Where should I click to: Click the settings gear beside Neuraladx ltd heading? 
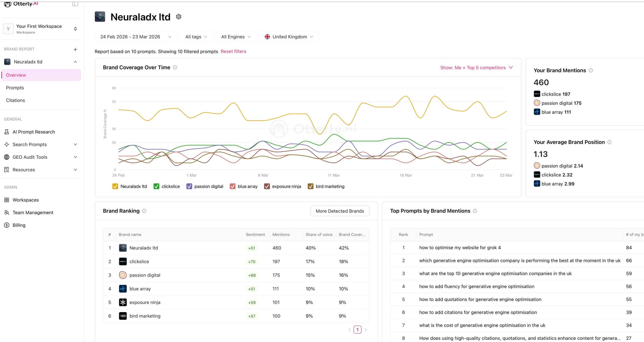point(179,17)
